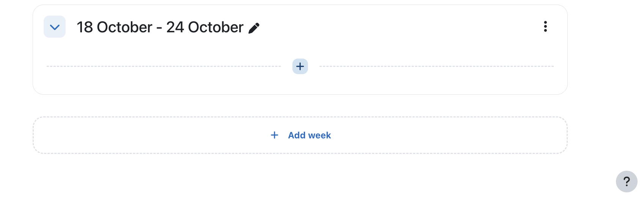Open the circular help button in the corner

[627, 181]
